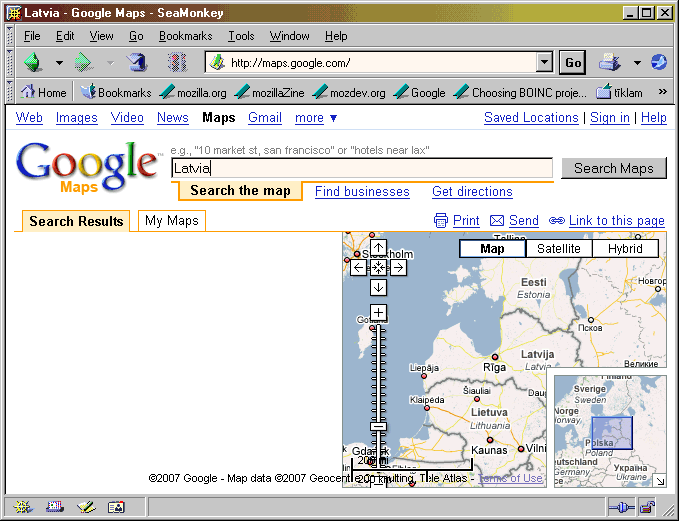Screen dimensions: 679x521
Task: Click the Print toolbar icon
Action: click(x=611, y=63)
